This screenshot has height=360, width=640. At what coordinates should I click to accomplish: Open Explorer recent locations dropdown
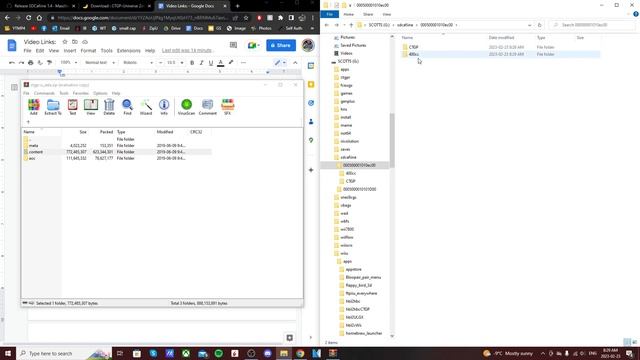[344, 25]
